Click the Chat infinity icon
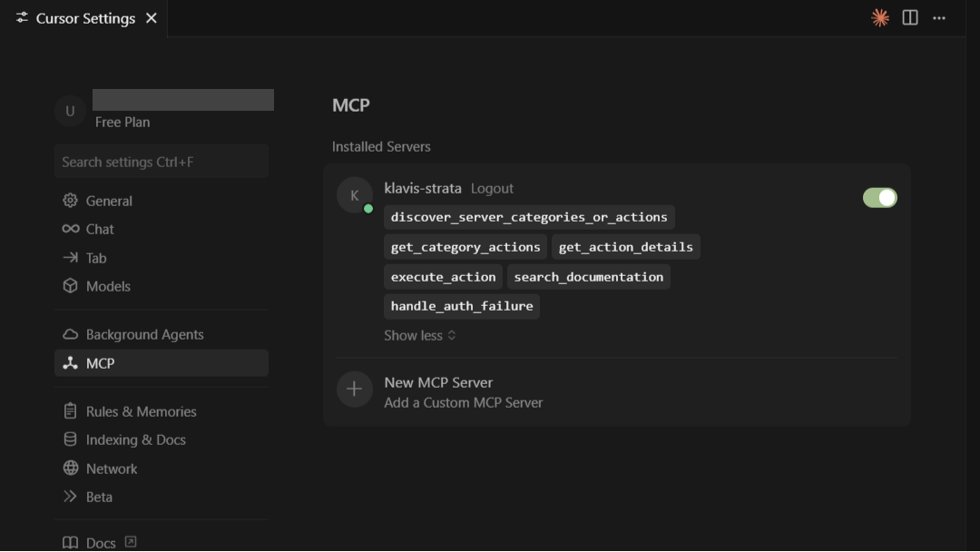980x552 pixels. 71,229
